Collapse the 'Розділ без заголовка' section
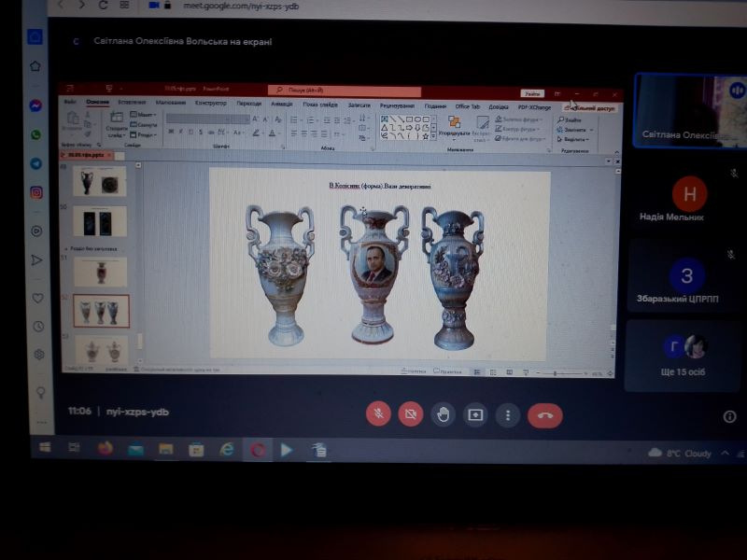 66,248
